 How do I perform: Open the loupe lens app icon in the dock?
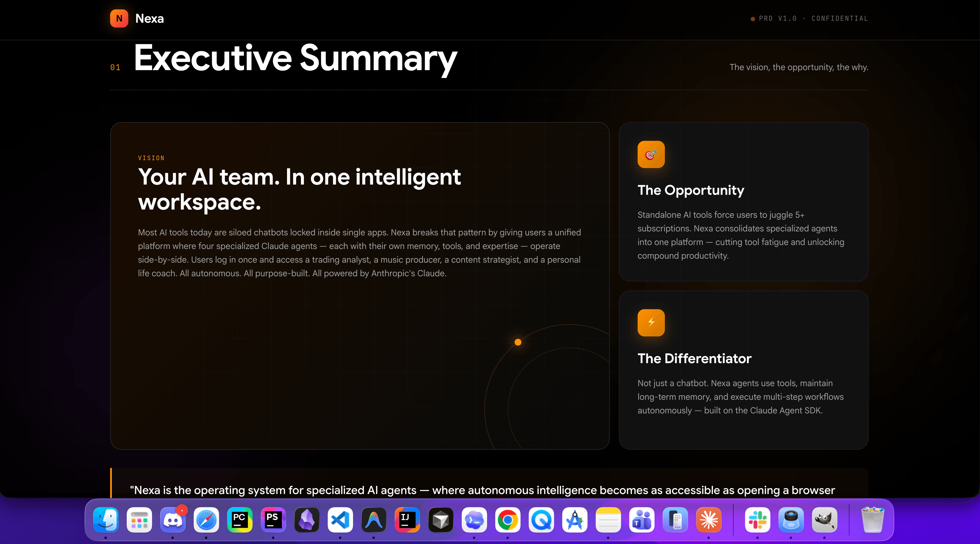click(x=791, y=520)
